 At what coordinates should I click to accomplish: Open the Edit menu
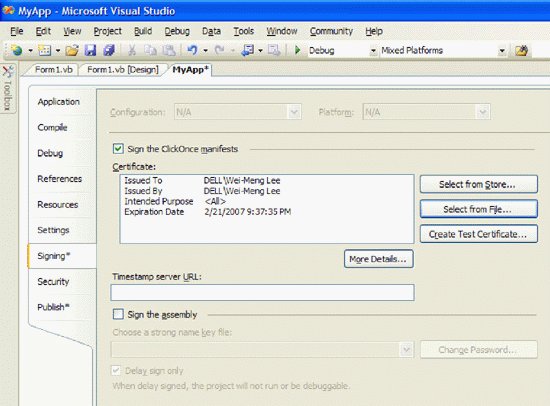pos(43,31)
